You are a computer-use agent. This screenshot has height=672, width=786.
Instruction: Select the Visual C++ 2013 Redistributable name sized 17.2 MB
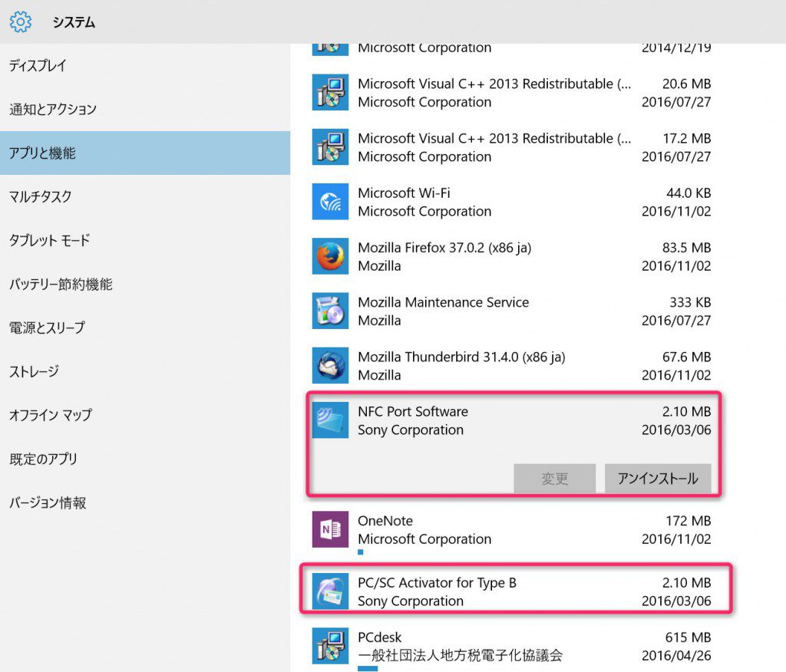click(494, 138)
